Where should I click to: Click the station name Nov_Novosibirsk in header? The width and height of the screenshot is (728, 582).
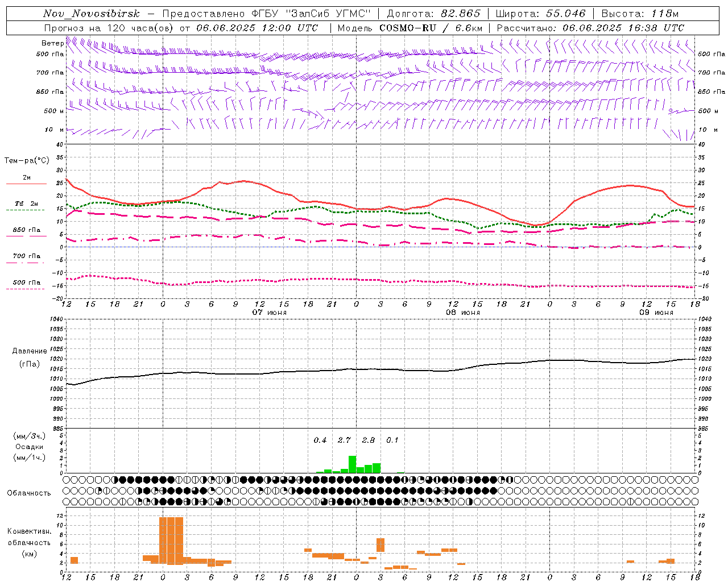(92, 14)
